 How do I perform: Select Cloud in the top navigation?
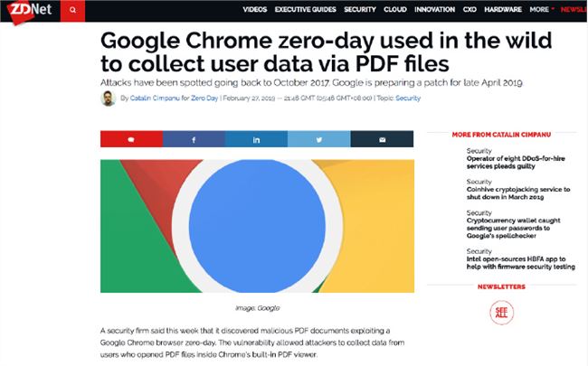[x=395, y=10]
